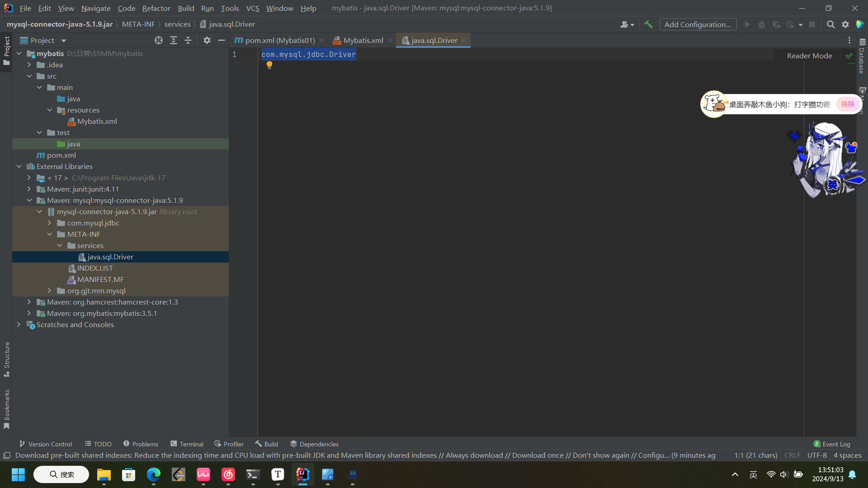Toggle the Bookmarks side panel
The height and width of the screenshot is (488, 868).
[x=7, y=409]
